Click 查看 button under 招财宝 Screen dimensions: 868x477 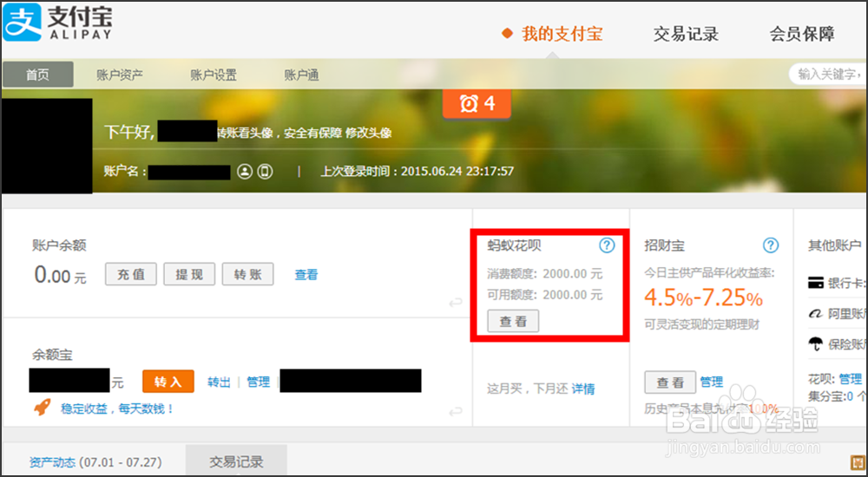click(670, 382)
